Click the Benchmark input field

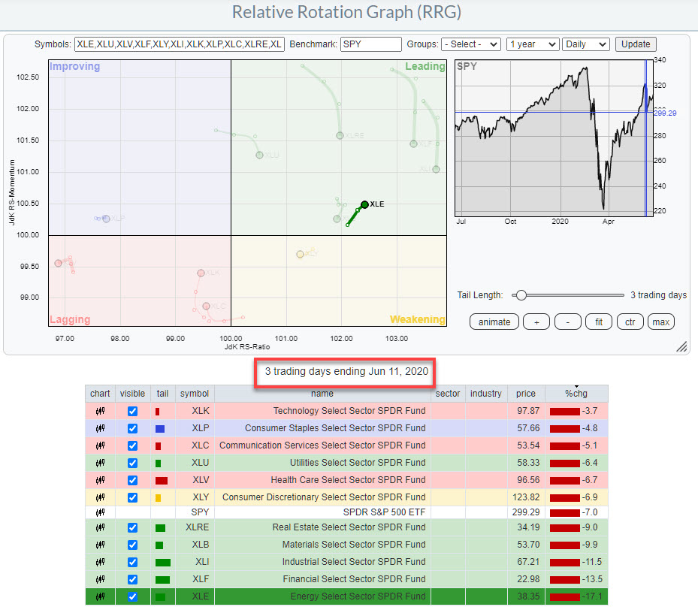pyautogui.click(x=370, y=44)
